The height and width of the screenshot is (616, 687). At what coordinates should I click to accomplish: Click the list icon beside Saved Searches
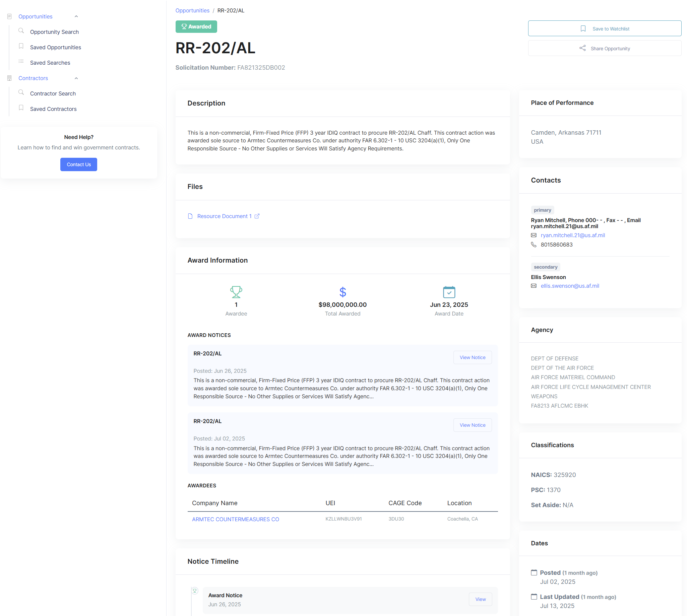pyautogui.click(x=21, y=61)
